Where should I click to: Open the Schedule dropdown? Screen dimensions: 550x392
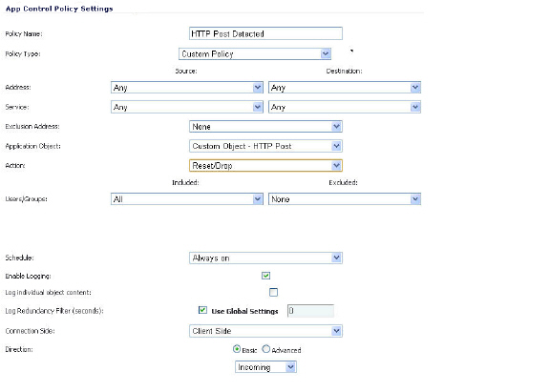pyautogui.click(x=265, y=258)
